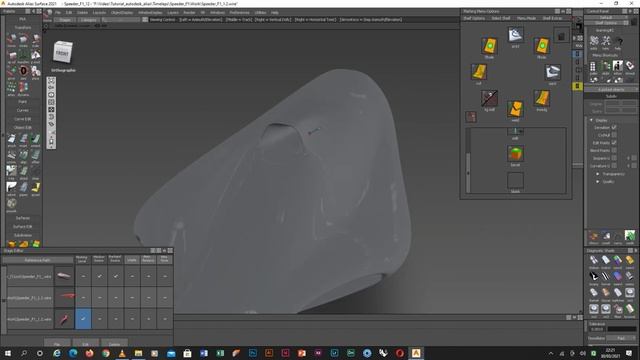Screen dimensions: 640x360
Task: Expand the Curve Edit palette section
Action: (22, 119)
